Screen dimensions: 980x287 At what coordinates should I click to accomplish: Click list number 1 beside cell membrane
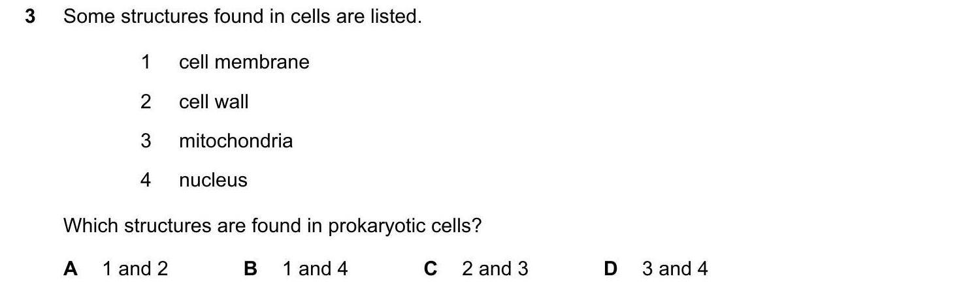146,63
